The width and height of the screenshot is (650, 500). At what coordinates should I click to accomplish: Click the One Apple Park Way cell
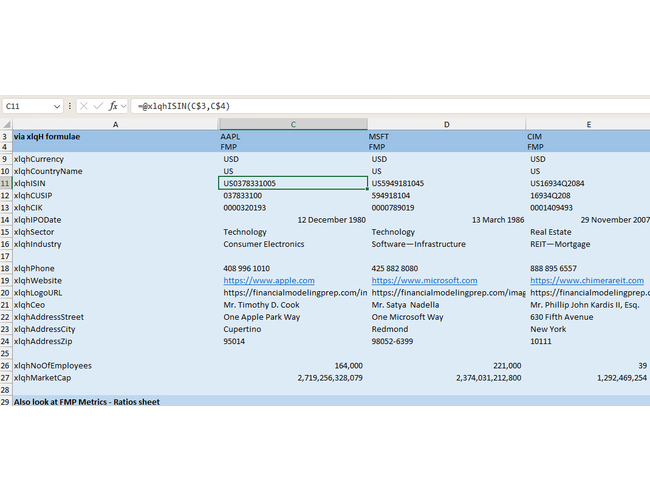pyautogui.click(x=293, y=317)
